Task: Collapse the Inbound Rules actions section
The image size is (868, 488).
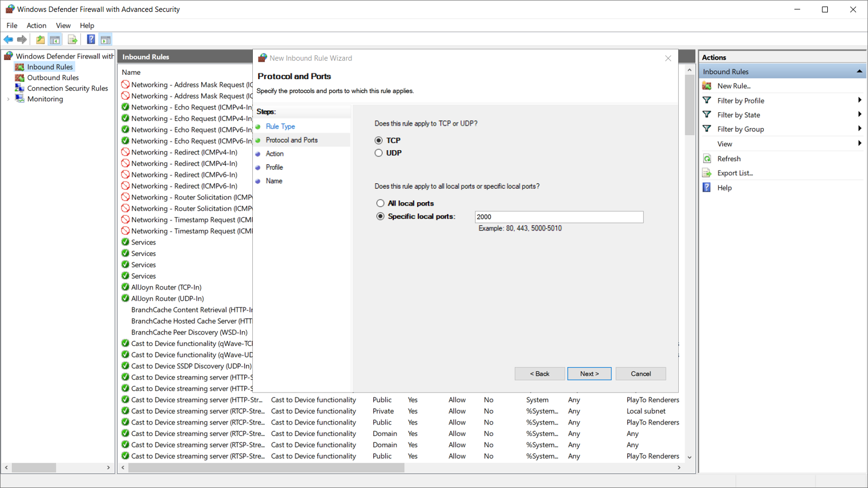Action: (859, 72)
